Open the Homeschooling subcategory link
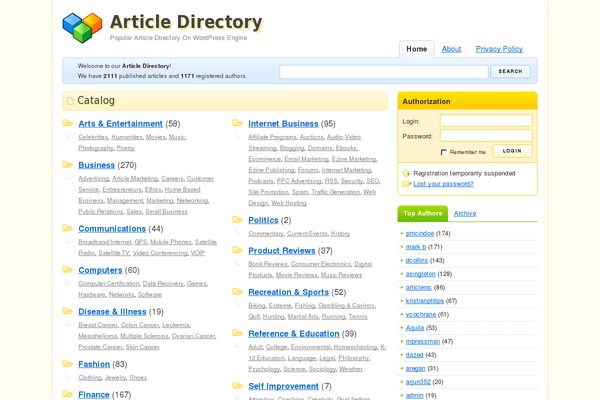Image resolution: width=600 pixels, height=400 pixels. (355, 347)
